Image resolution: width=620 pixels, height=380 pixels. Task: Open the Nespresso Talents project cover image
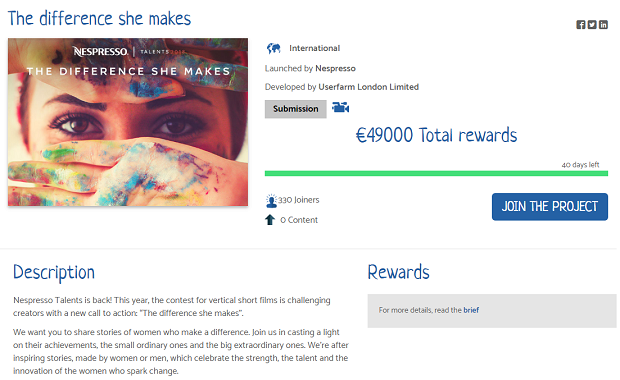pos(128,122)
